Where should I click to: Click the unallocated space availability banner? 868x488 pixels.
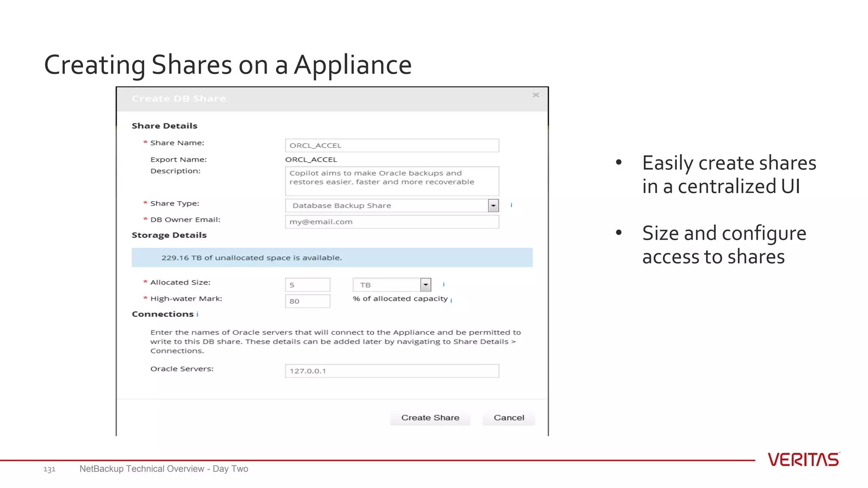pyautogui.click(x=332, y=258)
